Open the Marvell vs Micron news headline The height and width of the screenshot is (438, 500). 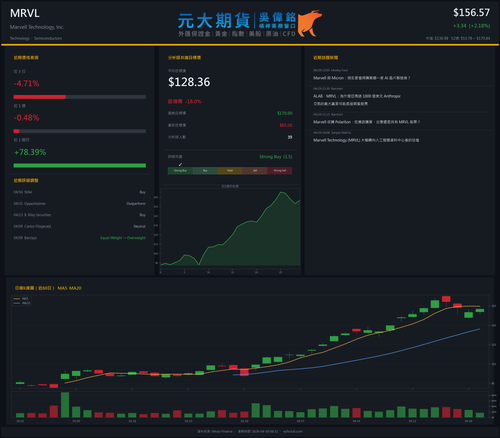point(362,78)
